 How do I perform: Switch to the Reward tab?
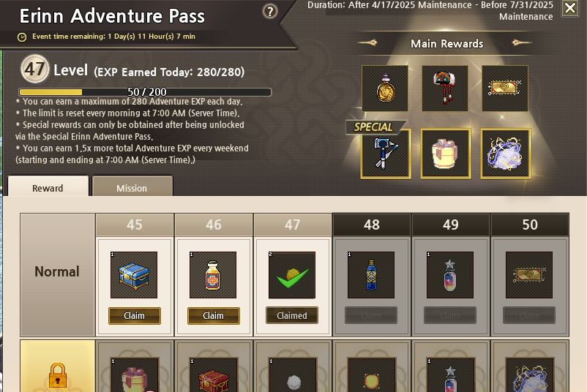(x=48, y=186)
